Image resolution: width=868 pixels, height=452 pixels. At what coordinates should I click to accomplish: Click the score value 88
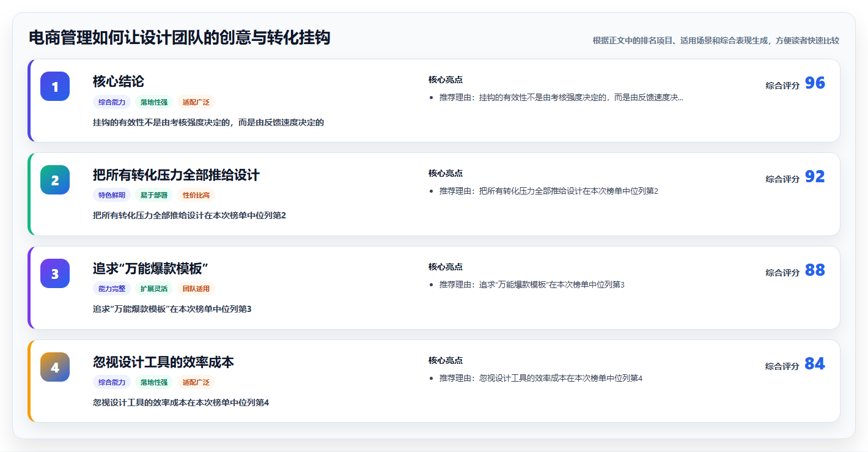point(815,270)
